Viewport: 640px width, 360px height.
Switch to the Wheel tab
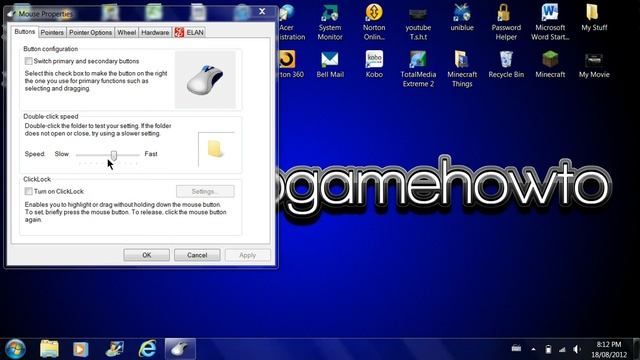click(127, 32)
